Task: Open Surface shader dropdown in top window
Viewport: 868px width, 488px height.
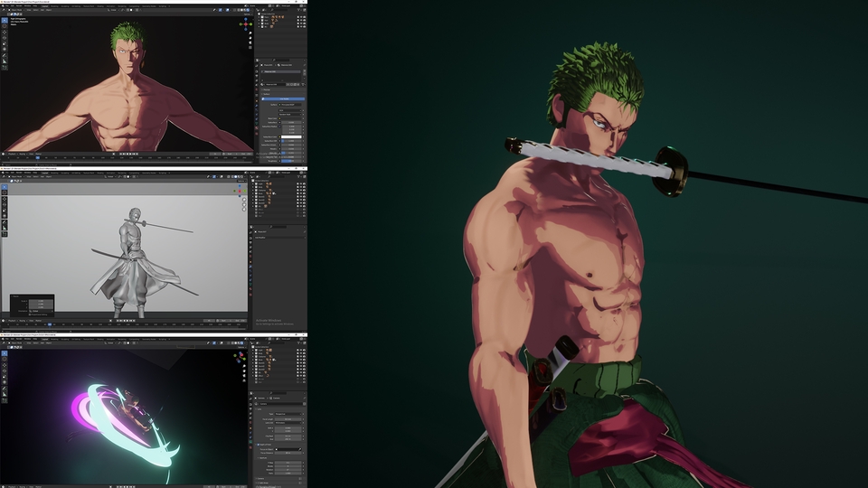Action: click(x=290, y=105)
